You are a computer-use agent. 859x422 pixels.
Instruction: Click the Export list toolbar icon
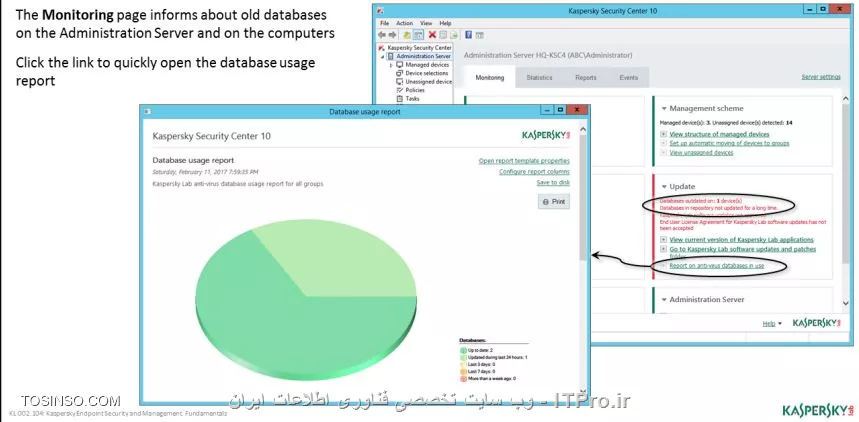point(453,35)
